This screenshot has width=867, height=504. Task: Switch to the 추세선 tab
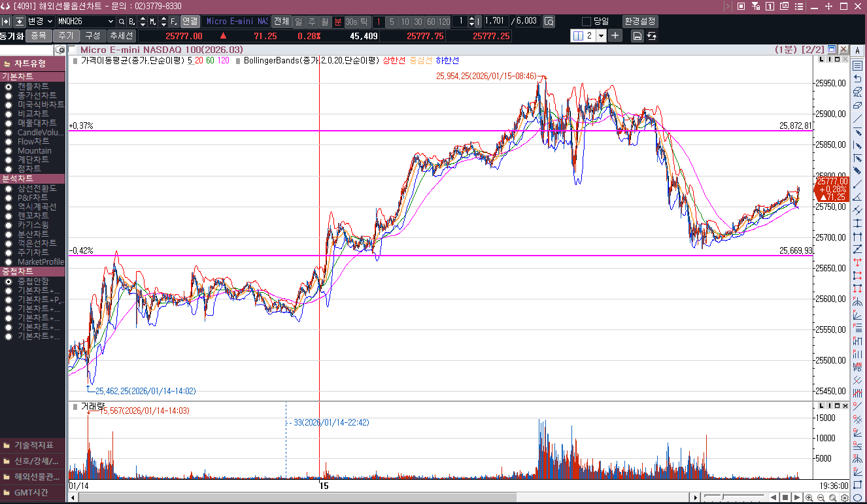point(122,36)
